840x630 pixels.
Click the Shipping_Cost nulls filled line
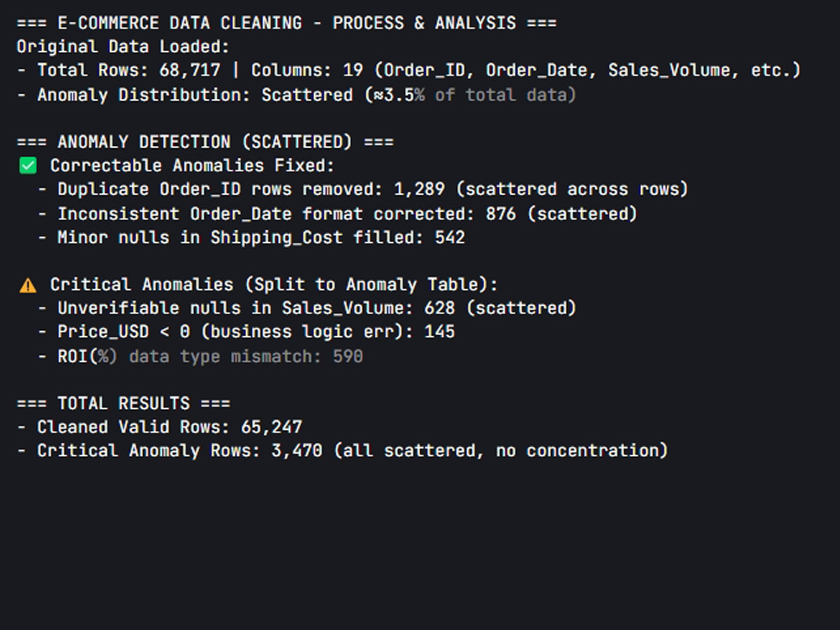(250, 238)
